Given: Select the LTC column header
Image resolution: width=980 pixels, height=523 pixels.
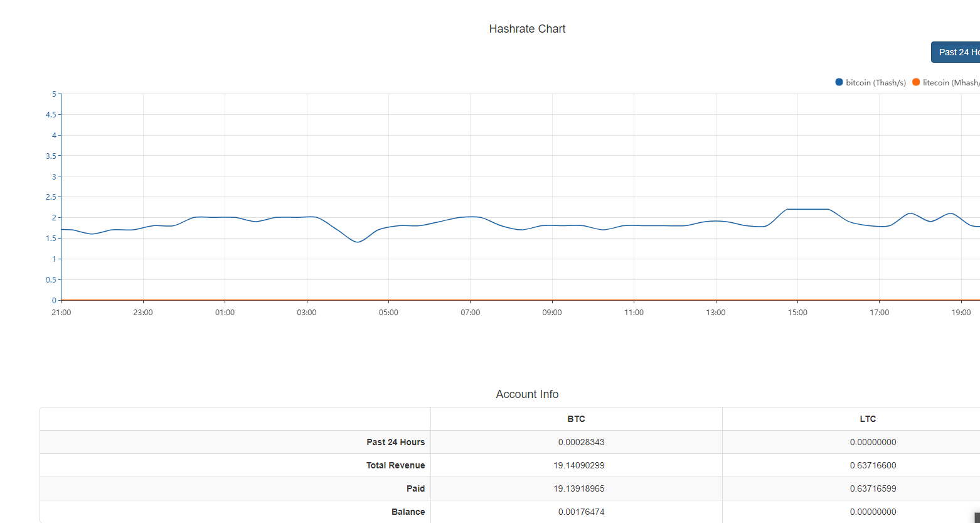Looking at the screenshot, I should [868, 419].
